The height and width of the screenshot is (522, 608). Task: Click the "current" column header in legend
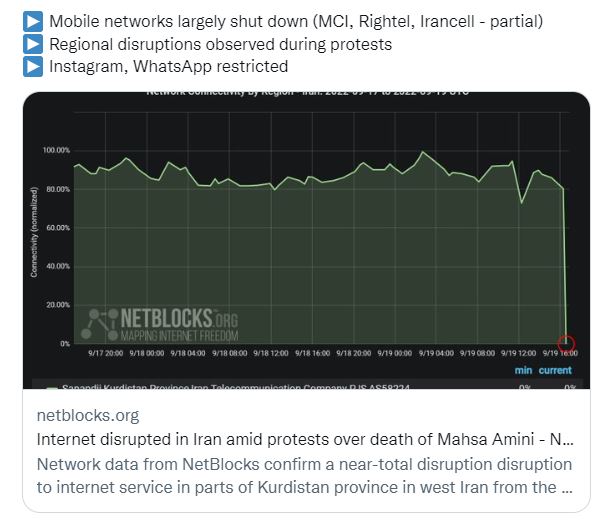556,371
